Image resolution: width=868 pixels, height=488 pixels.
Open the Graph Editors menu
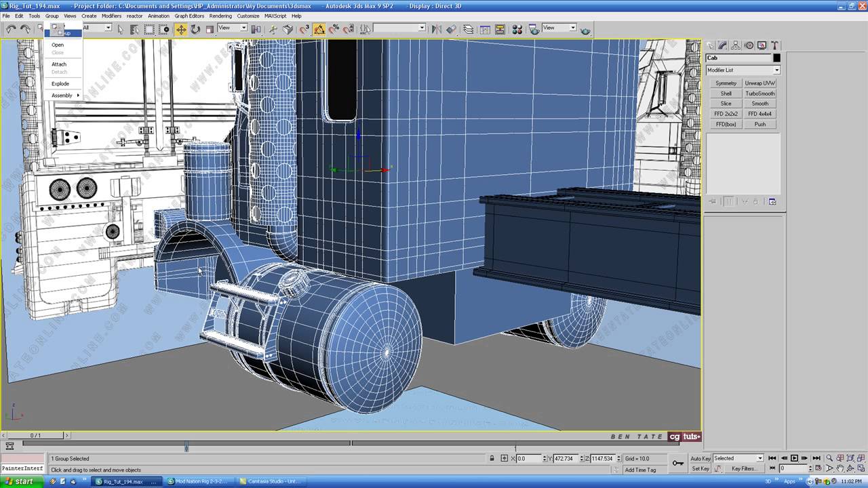(189, 16)
